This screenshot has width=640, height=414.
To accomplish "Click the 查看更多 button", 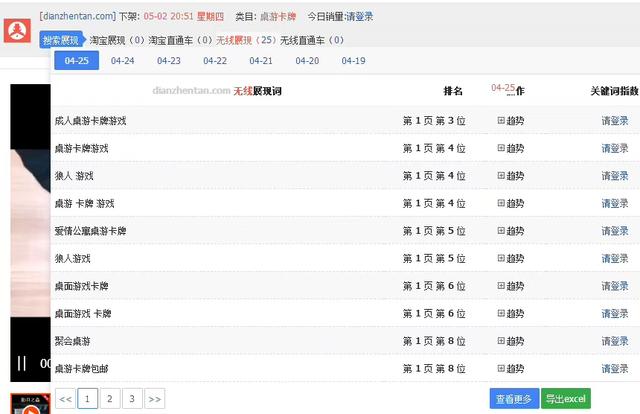I will point(514,398).
